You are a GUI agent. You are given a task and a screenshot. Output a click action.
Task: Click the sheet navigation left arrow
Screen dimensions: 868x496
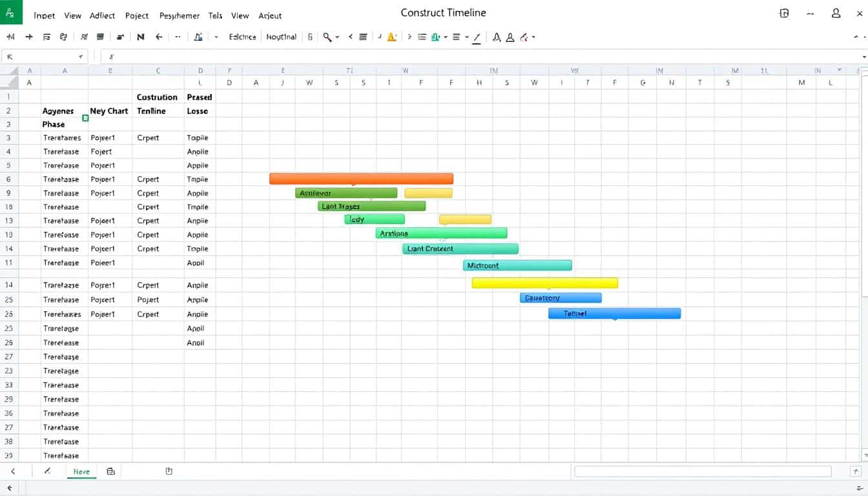point(13,471)
